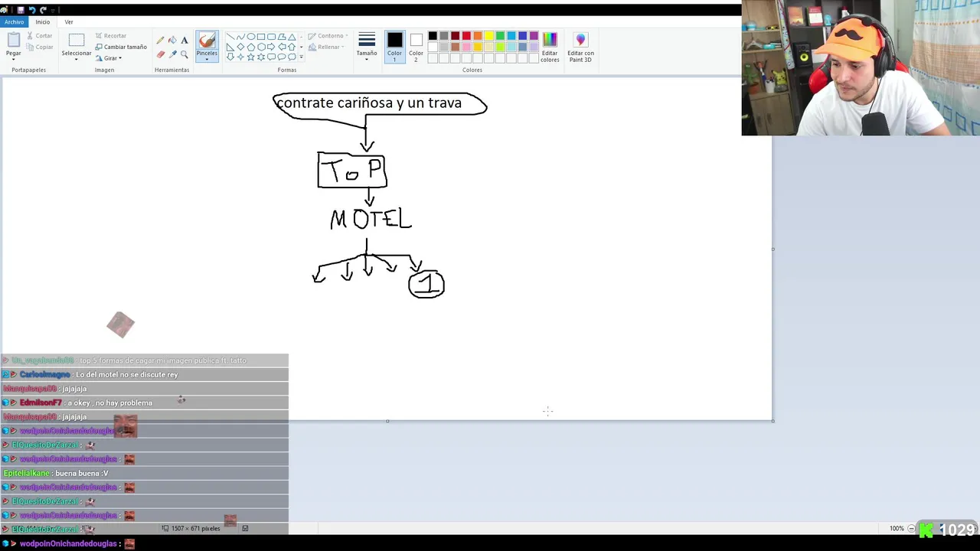Activate Color 2 background selector

416,46
